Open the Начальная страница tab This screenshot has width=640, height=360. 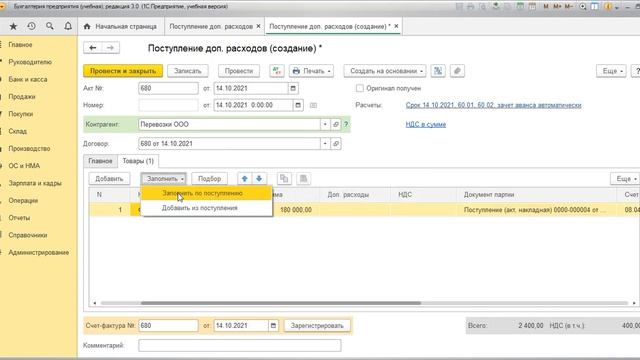tap(121, 27)
